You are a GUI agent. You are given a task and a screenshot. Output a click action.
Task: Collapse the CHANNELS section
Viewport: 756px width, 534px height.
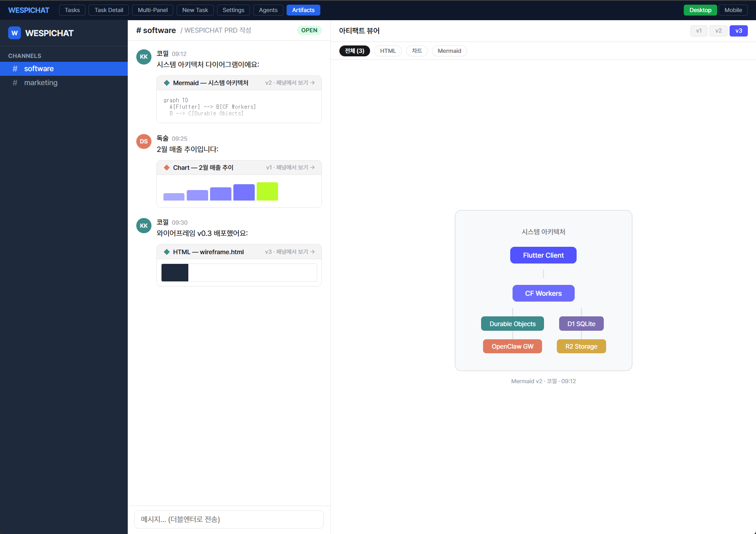point(24,56)
